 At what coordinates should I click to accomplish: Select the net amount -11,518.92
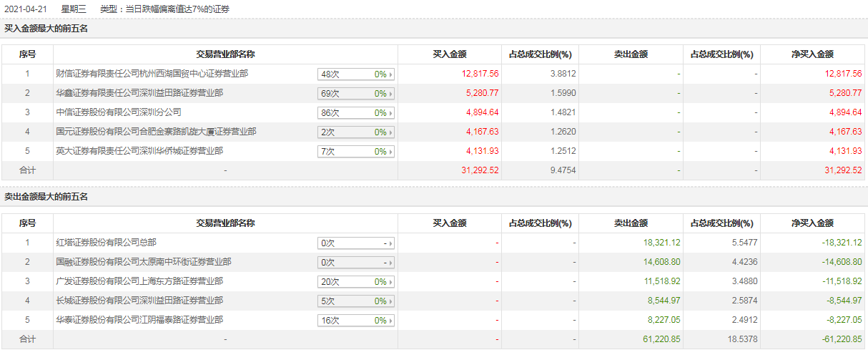click(842, 281)
